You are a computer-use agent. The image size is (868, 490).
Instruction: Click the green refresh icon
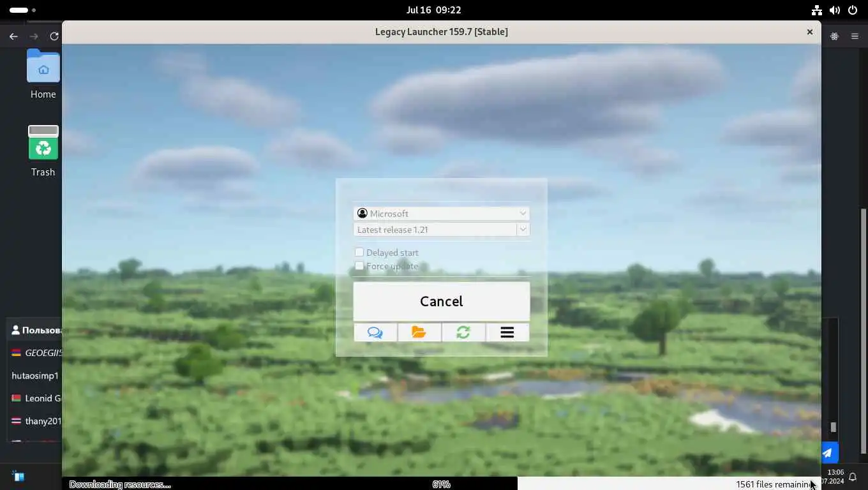point(463,332)
